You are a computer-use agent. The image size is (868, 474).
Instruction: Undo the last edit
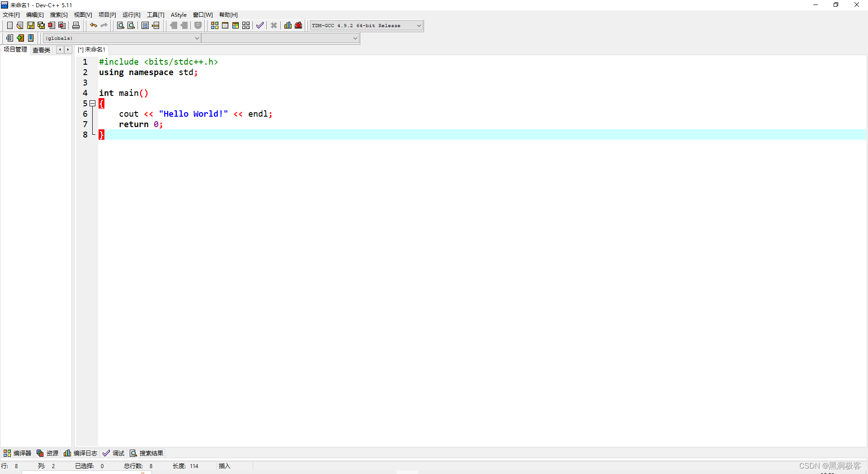(x=94, y=25)
